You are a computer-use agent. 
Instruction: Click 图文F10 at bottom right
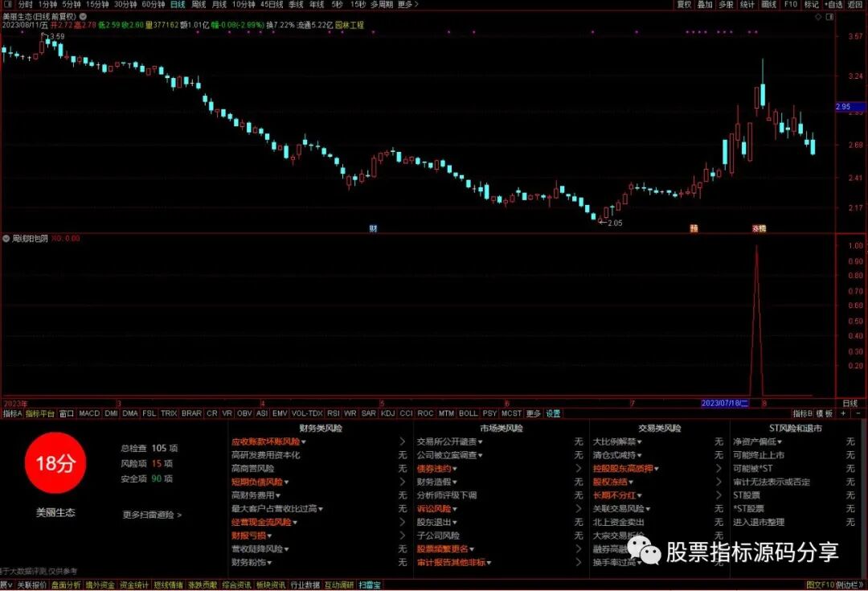[x=820, y=585]
